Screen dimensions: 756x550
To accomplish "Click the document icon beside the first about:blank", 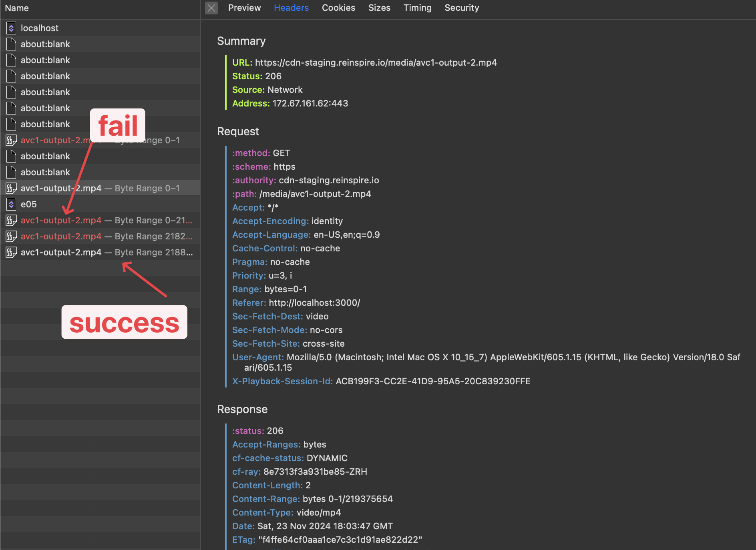I will pyautogui.click(x=11, y=44).
